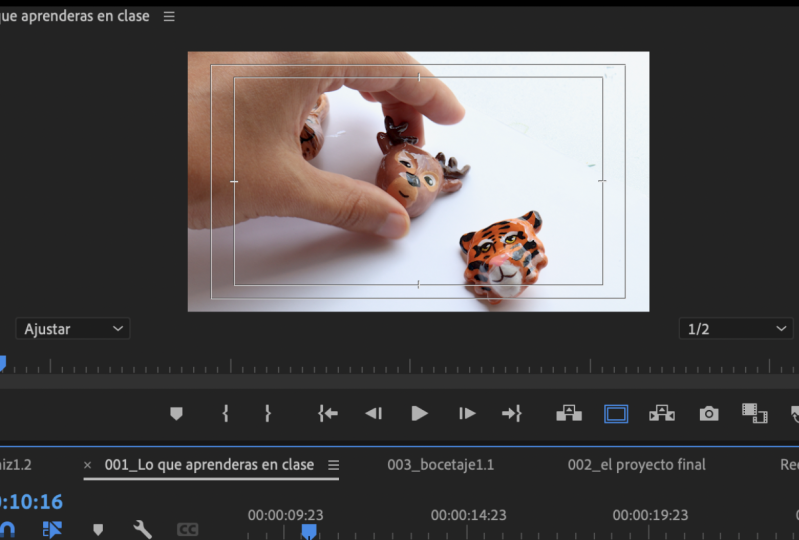799x540 pixels.
Task: Open the 1/2 playback resolution dropdown
Action: [x=736, y=329]
